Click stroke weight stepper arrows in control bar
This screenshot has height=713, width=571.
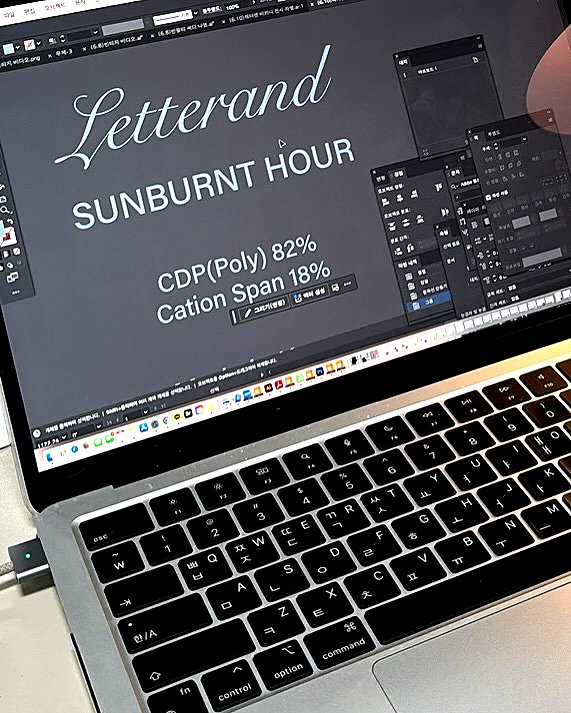(63, 39)
